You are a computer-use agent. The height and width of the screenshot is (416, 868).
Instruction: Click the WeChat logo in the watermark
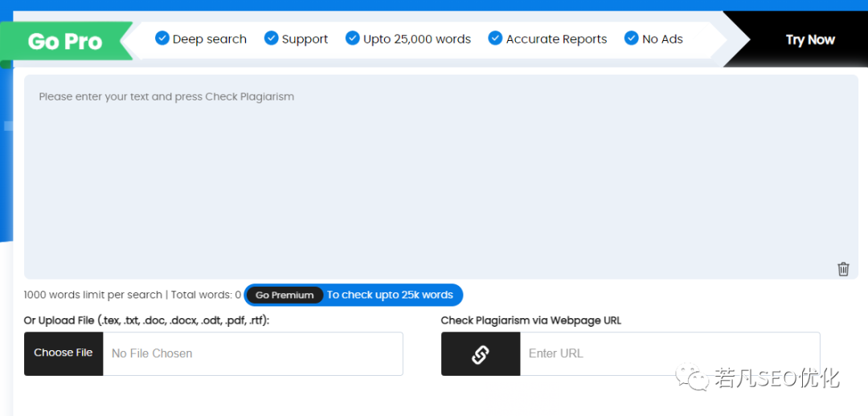692,377
